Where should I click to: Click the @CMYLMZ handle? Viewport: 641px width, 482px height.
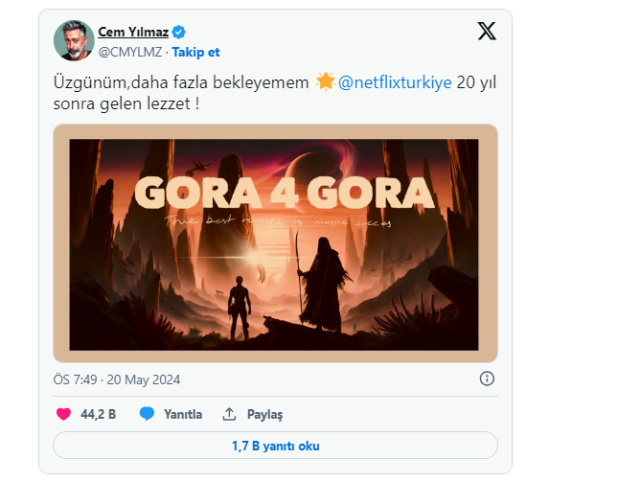click(x=131, y=51)
